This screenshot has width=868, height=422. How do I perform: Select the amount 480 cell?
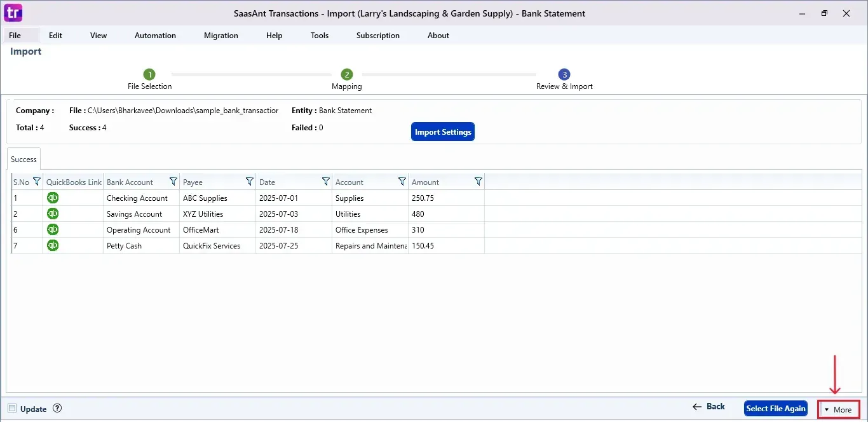point(446,214)
